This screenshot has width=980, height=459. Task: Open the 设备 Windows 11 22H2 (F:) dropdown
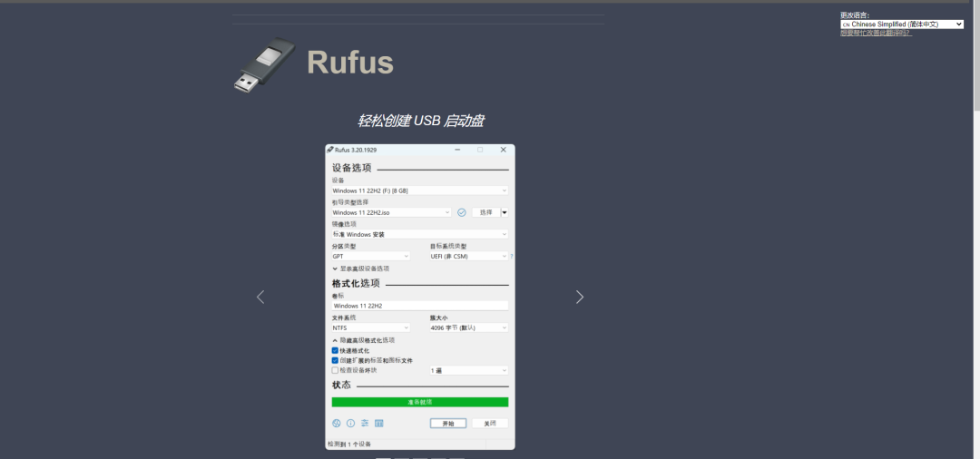pos(420,190)
